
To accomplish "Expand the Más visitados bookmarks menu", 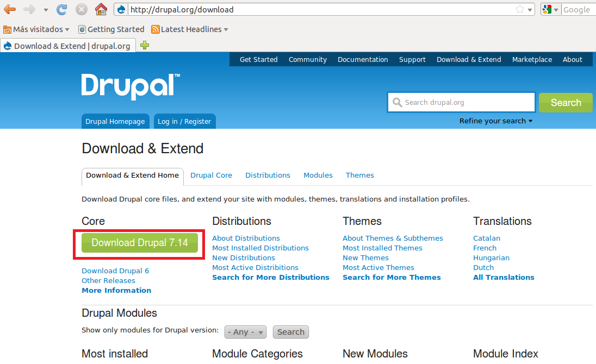I will point(35,29).
